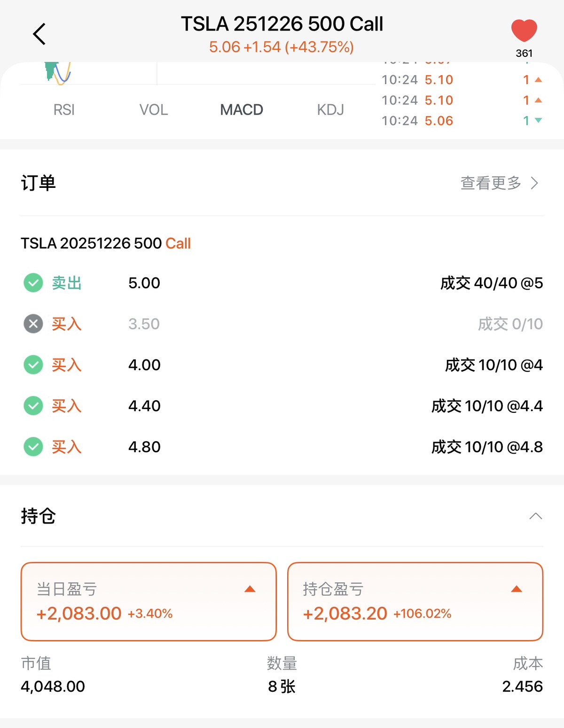Expand the 当日盈亏 daily P&L card
Image resolution: width=564 pixels, height=728 pixels.
pos(250,589)
